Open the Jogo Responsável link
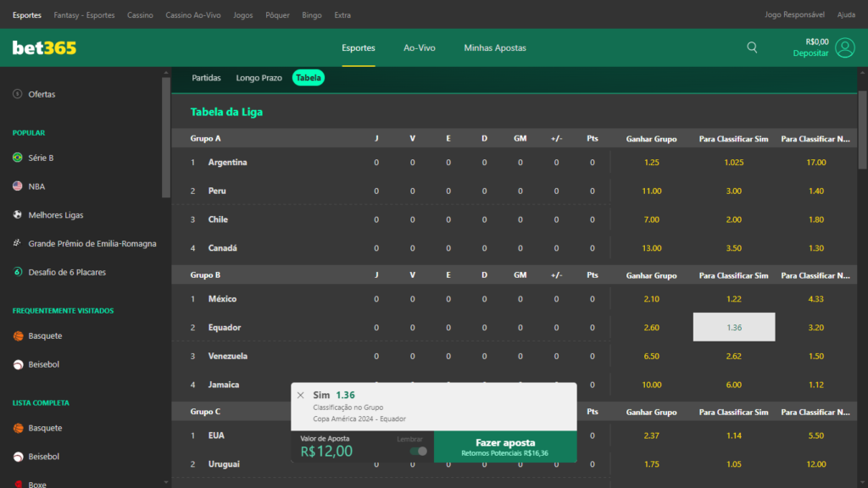 point(794,15)
